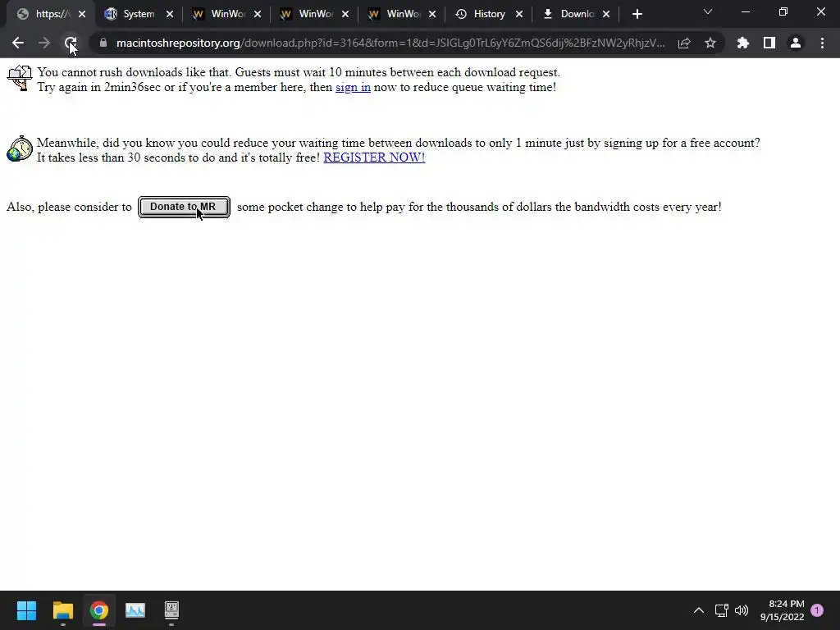
Task: Open the REGISTER NOW! link
Action: [x=374, y=157]
